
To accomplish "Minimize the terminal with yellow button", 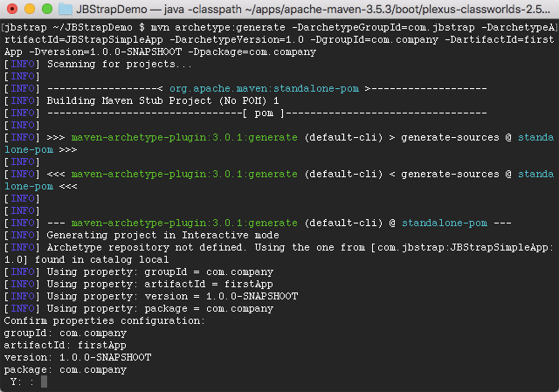I will coord(30,9).
